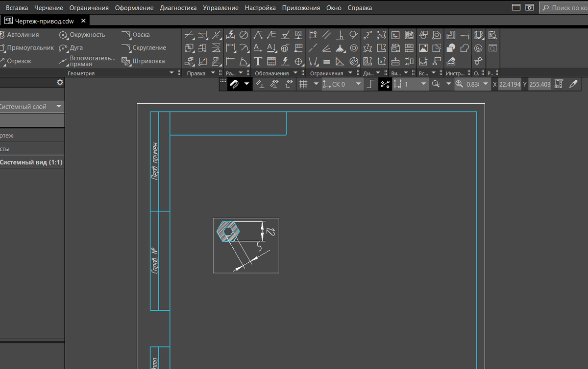Select the Автолиния tool
The image size is (588, 369).
(19, 35)
